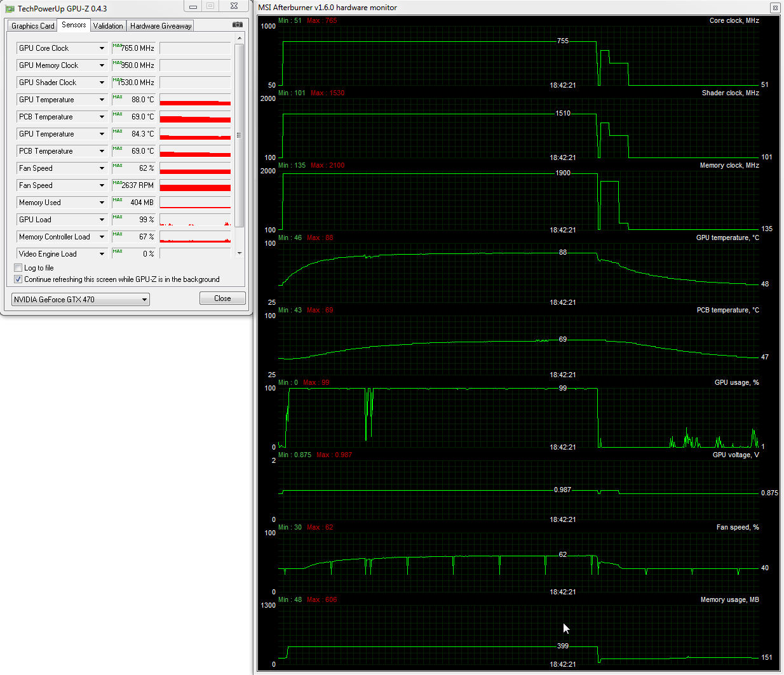Select the Sensors tab in GPU-Z
This screenshot has height=675, width=784.
point(74,25)
